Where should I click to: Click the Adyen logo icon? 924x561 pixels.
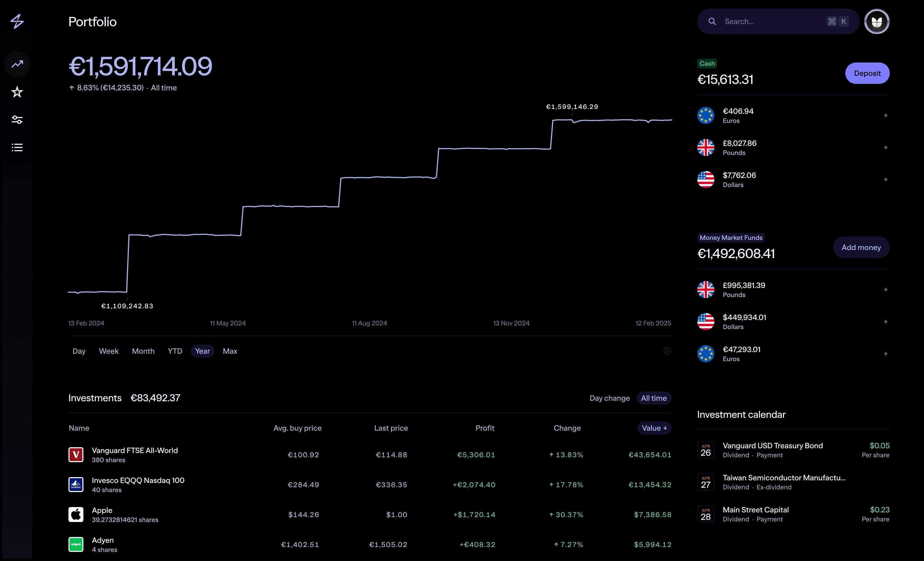coord(76,544)
